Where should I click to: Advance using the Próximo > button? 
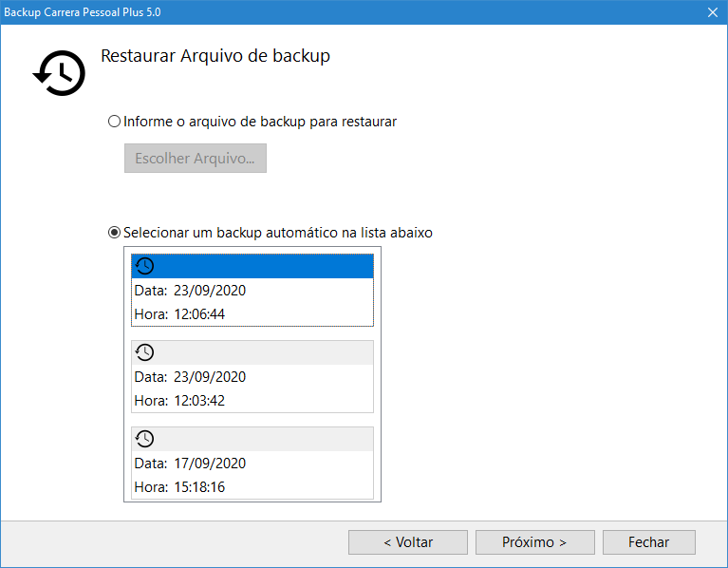(534, 542)
